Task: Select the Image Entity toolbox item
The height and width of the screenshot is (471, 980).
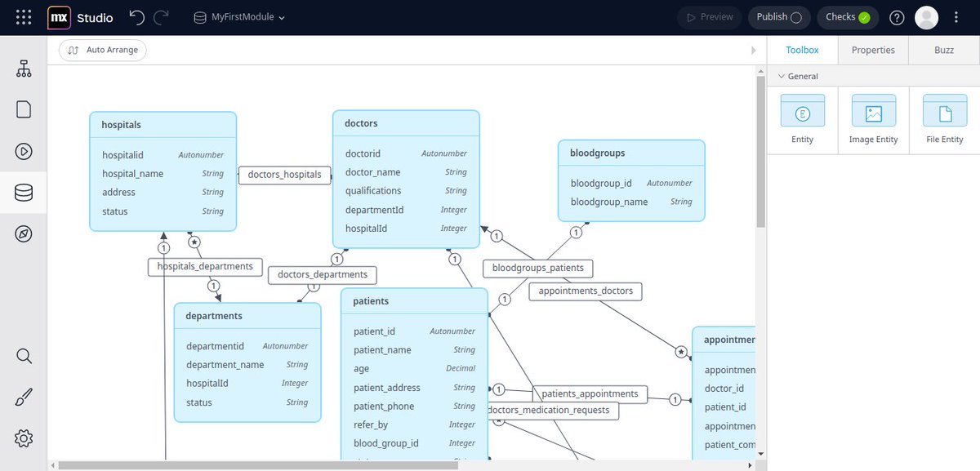Action: [x=874, y=120]
